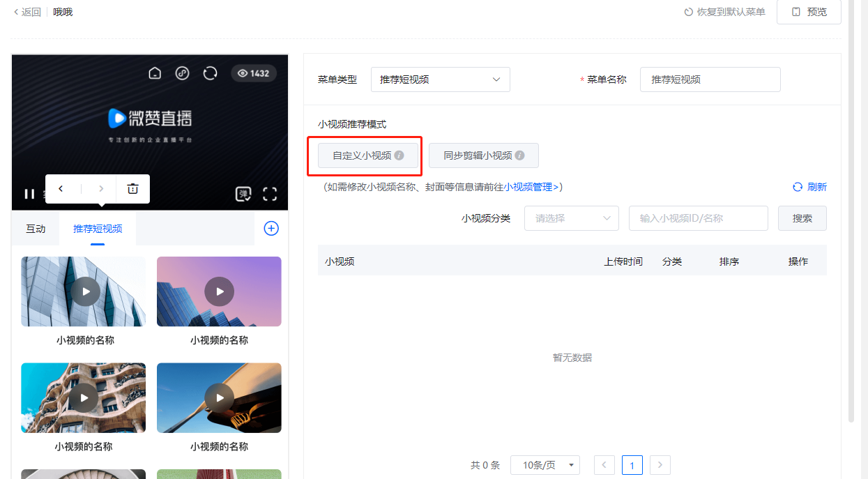Click the 上传时间 column header
Viewport: 868px width, 479px height.
tap(623, 261)
